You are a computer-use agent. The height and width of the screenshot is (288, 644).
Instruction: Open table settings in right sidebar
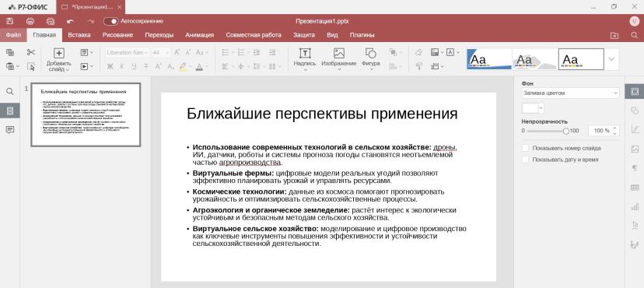coord(635,188)
